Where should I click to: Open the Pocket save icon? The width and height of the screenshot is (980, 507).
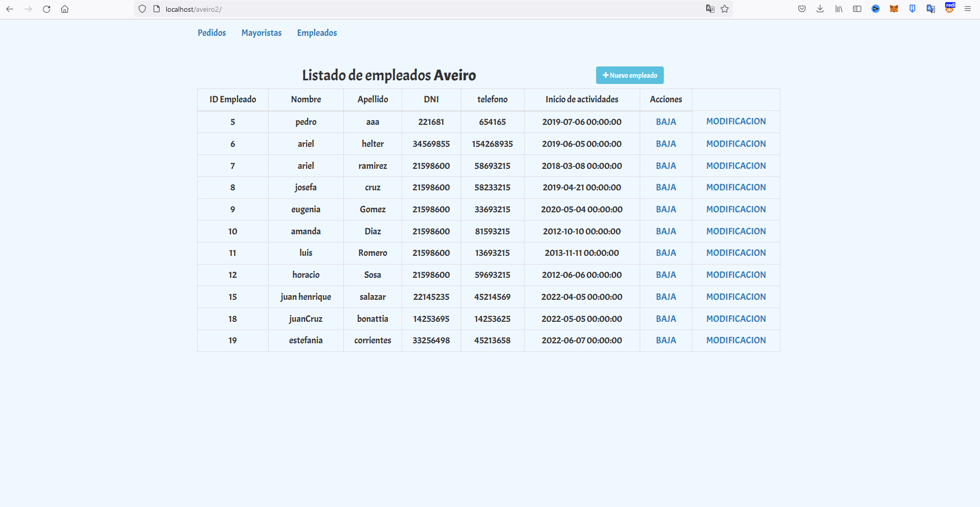(x=802, y=9)
